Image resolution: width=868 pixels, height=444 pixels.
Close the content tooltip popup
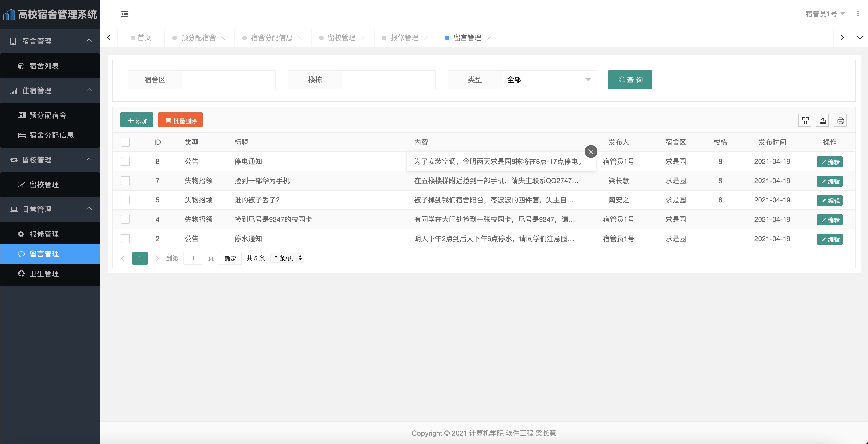(x=591, y=151)
